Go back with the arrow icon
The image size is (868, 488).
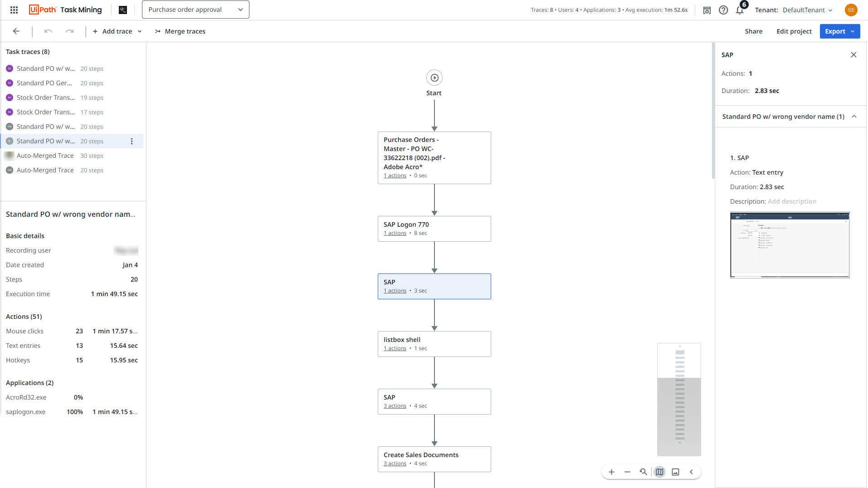(x=16, y=31)
